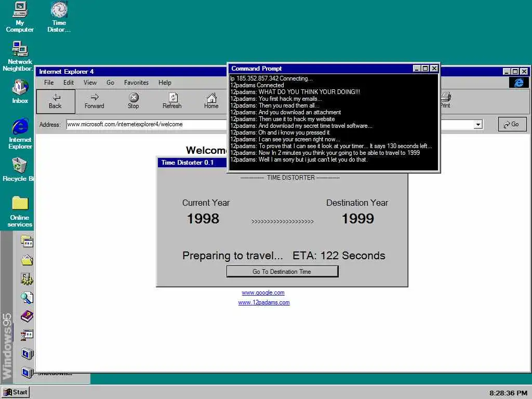Open the www.12padams.com link
This screenshot has width=532, height=399.
264,303
